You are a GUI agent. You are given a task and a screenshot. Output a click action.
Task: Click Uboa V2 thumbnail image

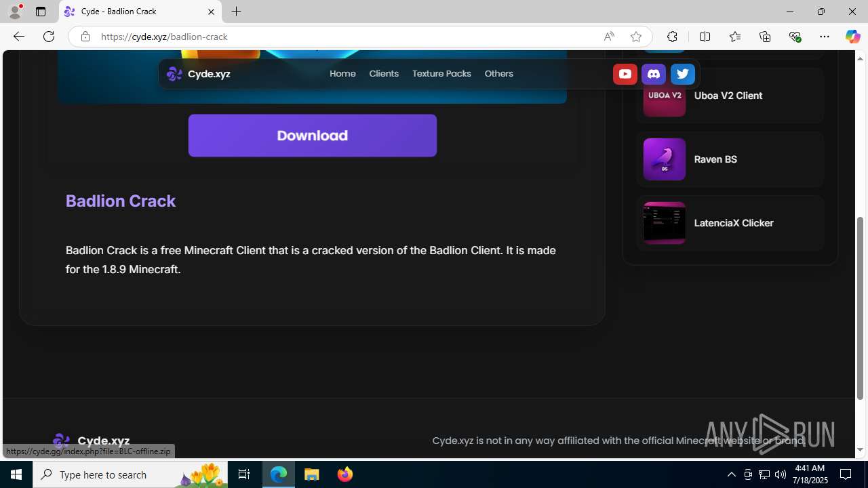665,96
